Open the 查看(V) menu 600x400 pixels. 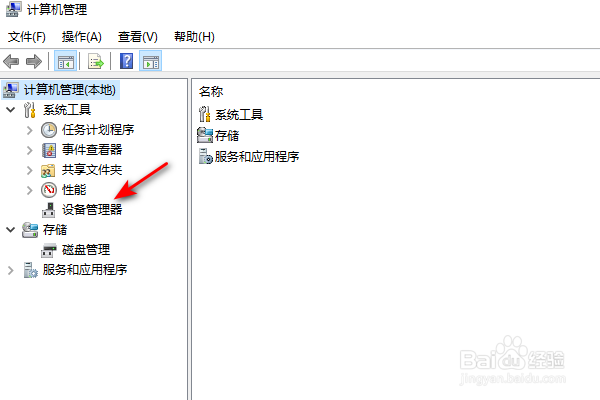(138, 37)
